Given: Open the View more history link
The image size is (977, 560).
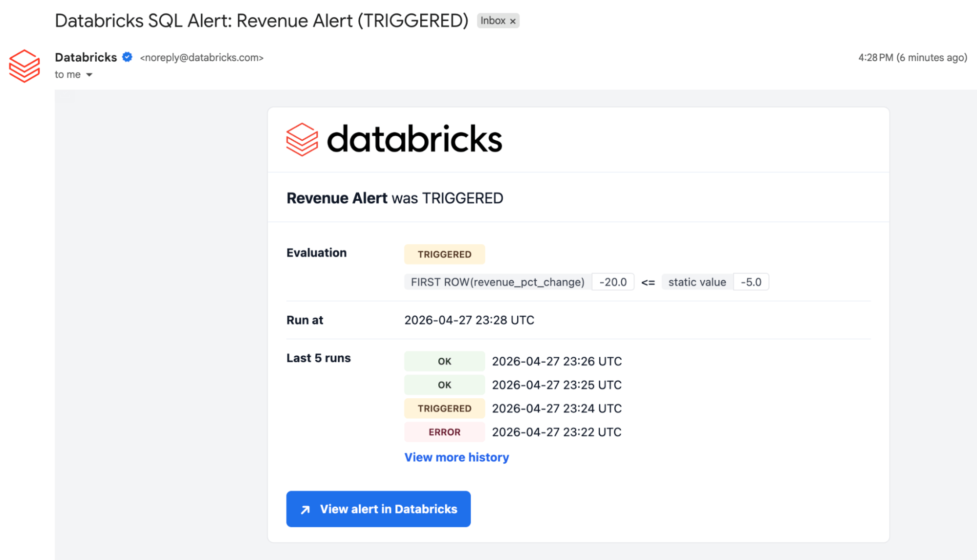Looking at the screenshot, I should [456, 457].
